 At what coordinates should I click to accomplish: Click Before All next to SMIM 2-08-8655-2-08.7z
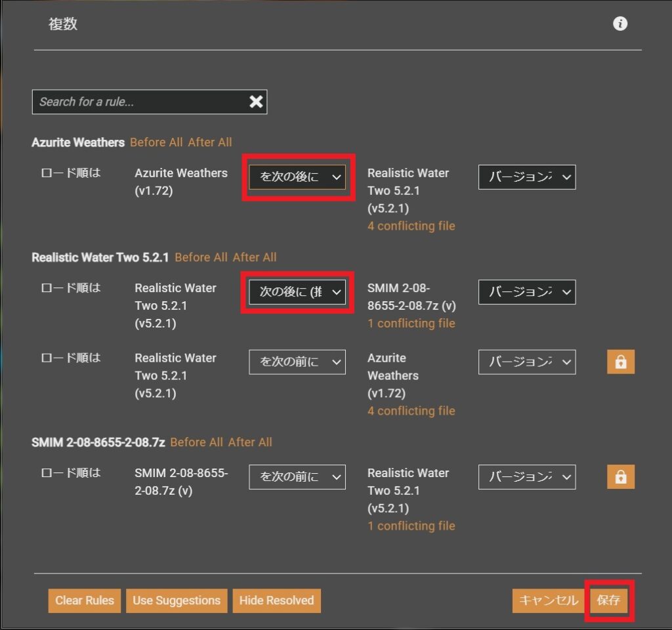pos(196,442)
